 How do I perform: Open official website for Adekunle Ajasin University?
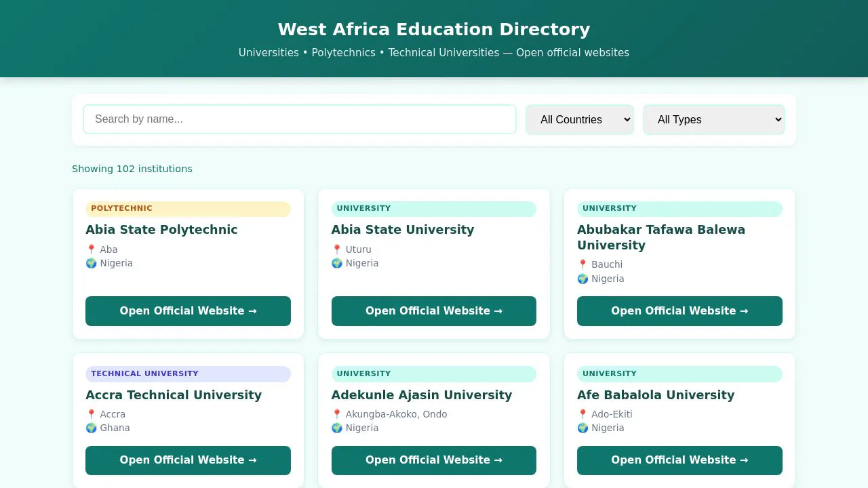434,460
